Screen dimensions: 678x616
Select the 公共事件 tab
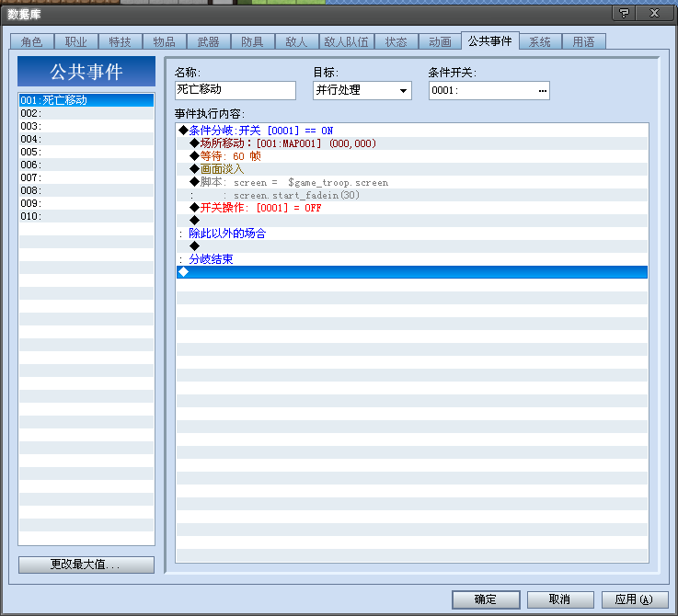[490, 40]
